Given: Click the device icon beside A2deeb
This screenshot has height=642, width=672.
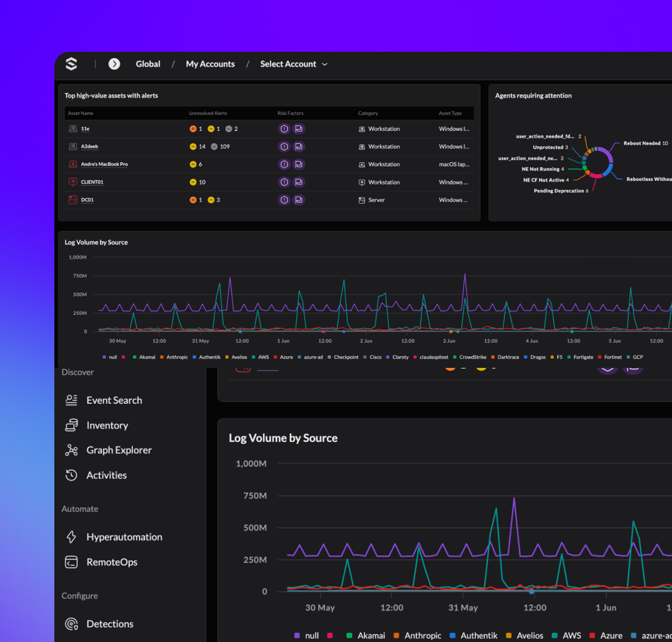Looking at the screenshot, I should (x=73, y=146).
